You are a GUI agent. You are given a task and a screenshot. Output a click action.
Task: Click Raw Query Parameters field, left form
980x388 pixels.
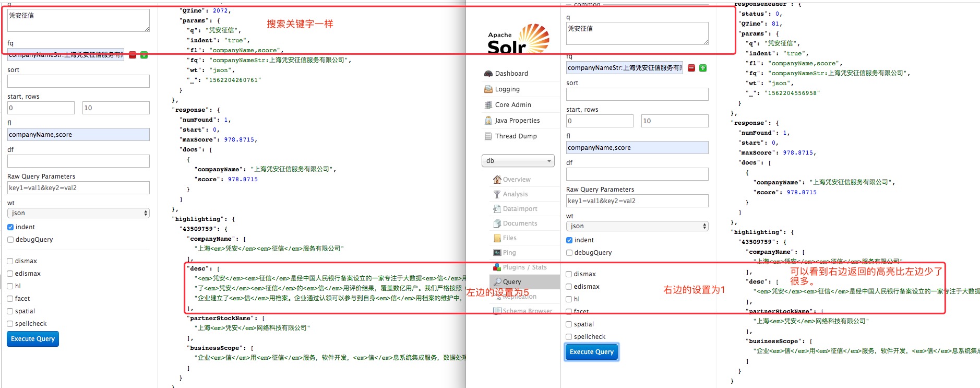78,187
